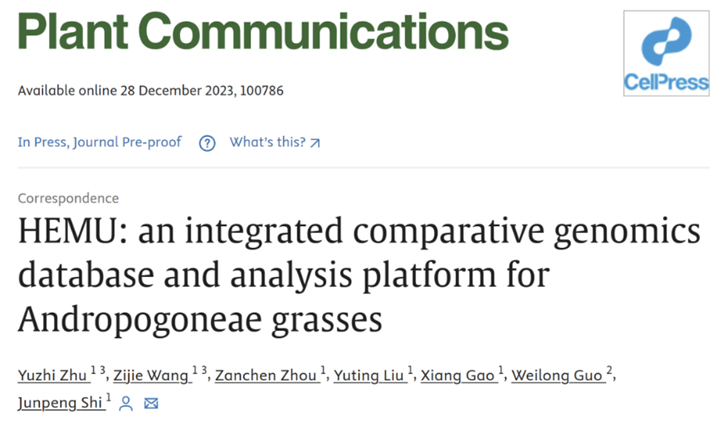Click the "Correspondence" article type label
The image size is (728, 431).
[x=68, y=199]
